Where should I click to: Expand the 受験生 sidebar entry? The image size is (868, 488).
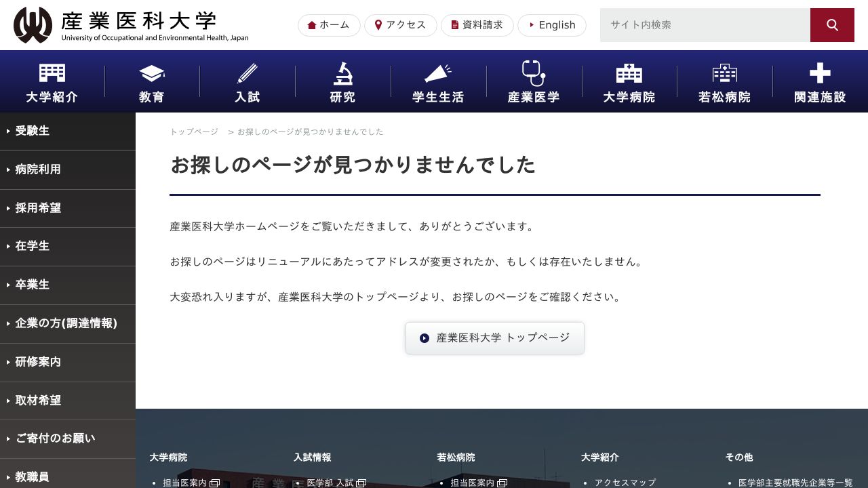[33, 131]
